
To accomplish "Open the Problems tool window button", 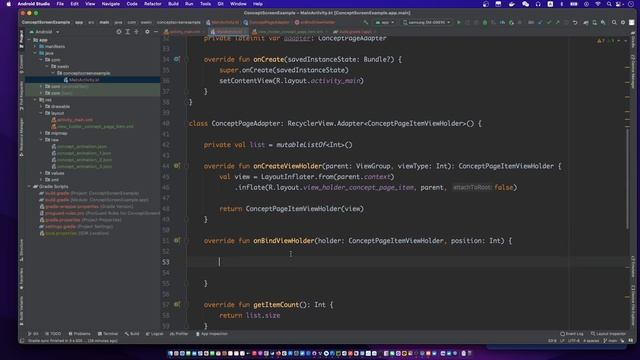I will (80, 334).
